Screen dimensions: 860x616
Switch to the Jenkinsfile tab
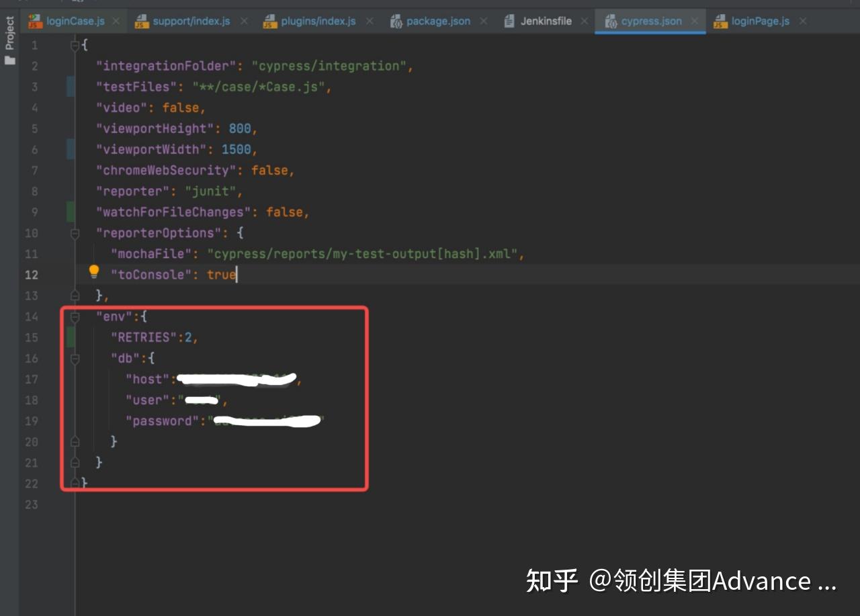point(546,21)
